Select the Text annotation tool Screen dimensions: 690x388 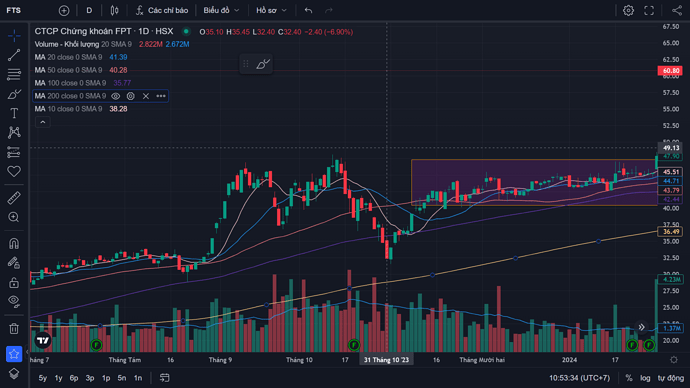(14, 113)
